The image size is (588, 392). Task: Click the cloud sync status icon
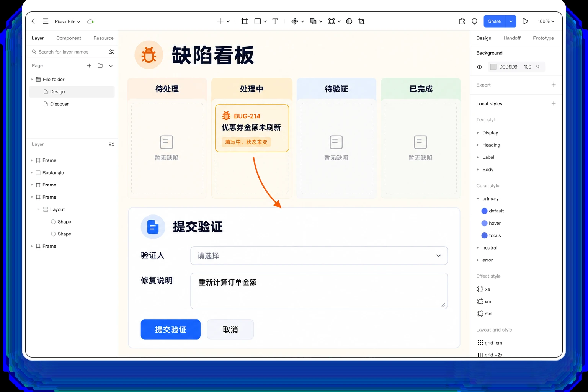[x=90, y=21]
